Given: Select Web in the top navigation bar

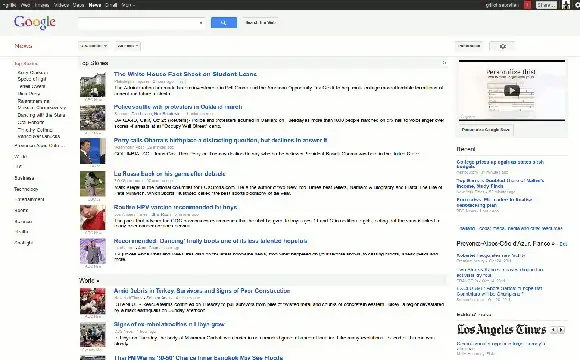Looking at the screenshot, I should [25, 5].
